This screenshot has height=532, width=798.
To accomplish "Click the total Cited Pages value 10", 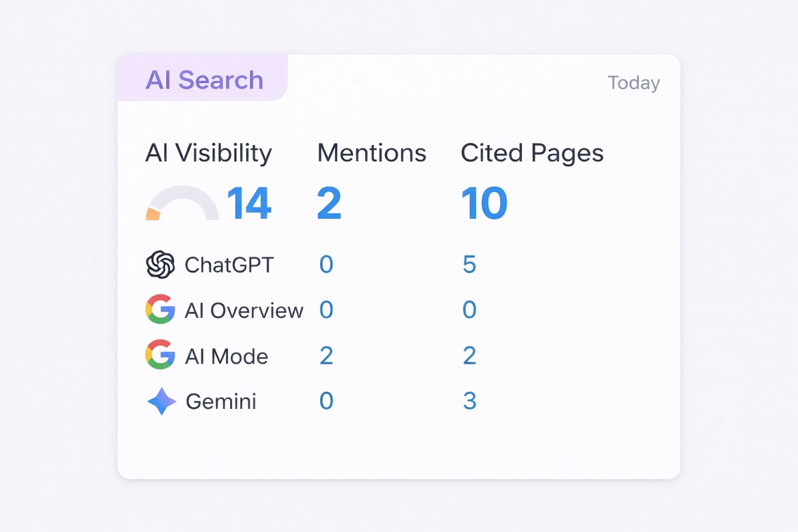I will [x=484, y=203].
